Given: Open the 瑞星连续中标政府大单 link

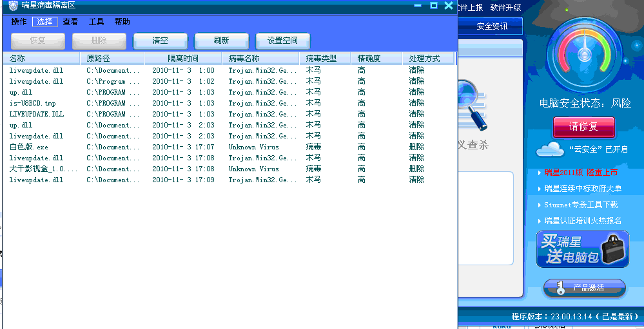Looking at the screenshot, I should coord(583,188).
